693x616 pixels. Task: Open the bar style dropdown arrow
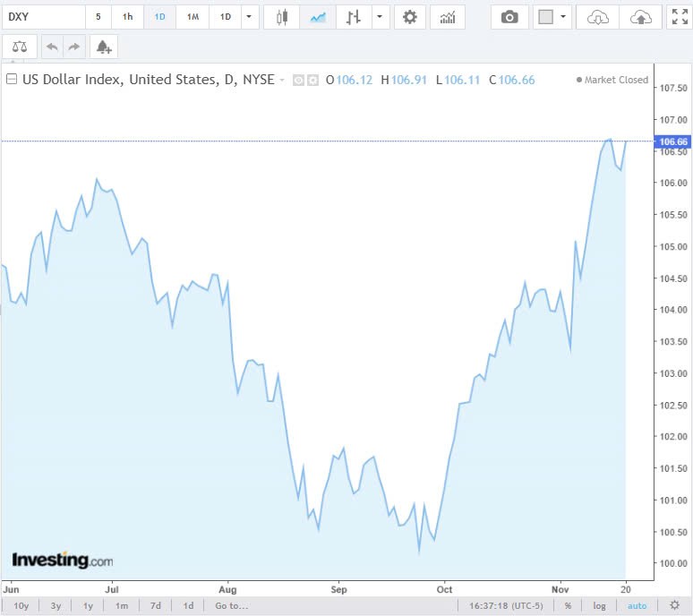(381, 17)
